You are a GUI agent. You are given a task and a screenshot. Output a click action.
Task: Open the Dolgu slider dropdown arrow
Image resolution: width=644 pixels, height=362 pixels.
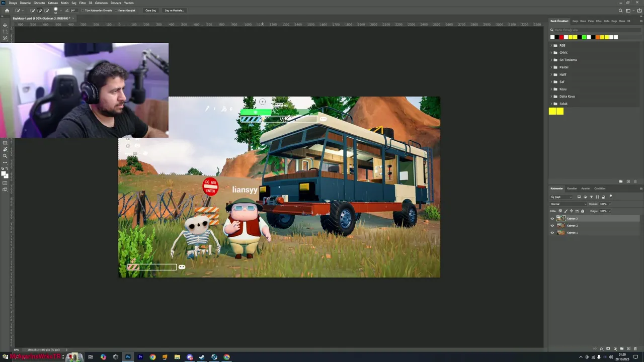(x=610, y=211)
